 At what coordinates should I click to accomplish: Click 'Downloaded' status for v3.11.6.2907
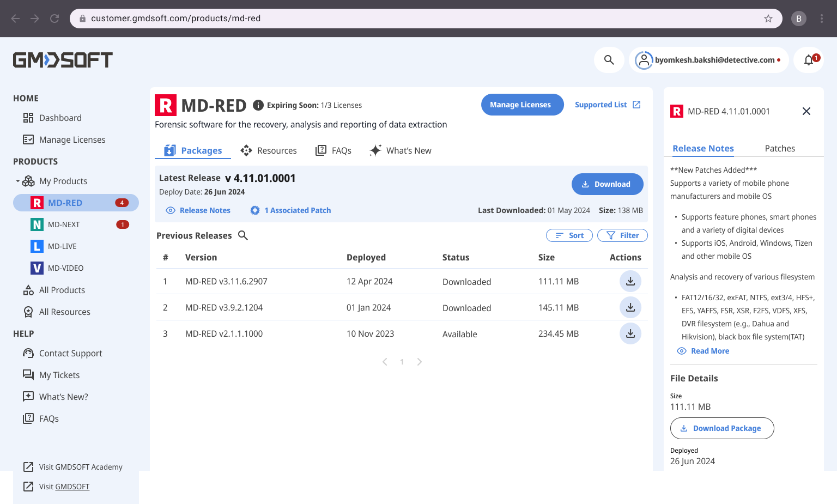click(x=466, y=282)
